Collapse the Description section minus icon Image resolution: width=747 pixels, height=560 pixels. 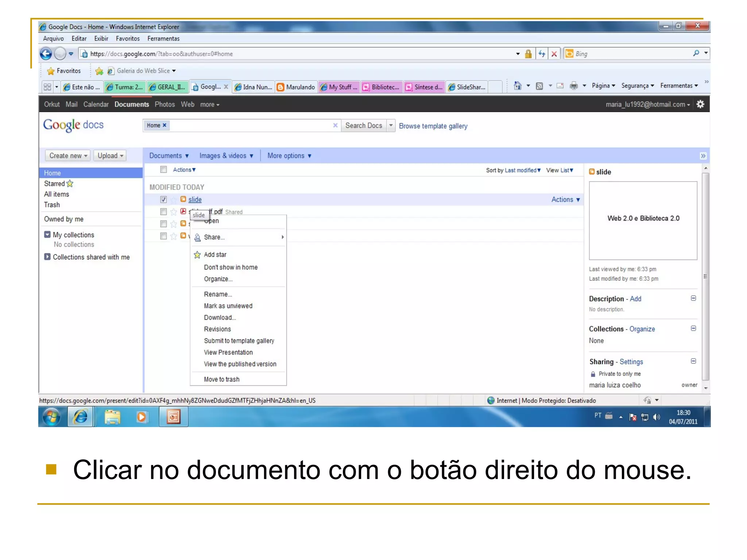[x=693, y=298]
